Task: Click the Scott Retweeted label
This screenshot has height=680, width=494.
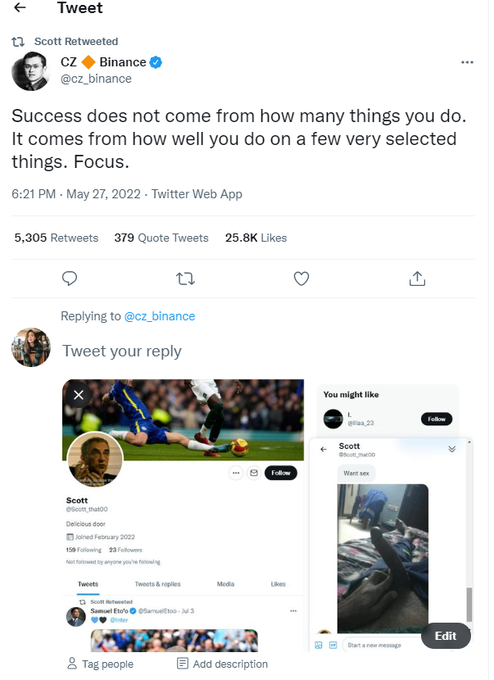Action: [76, 42]
